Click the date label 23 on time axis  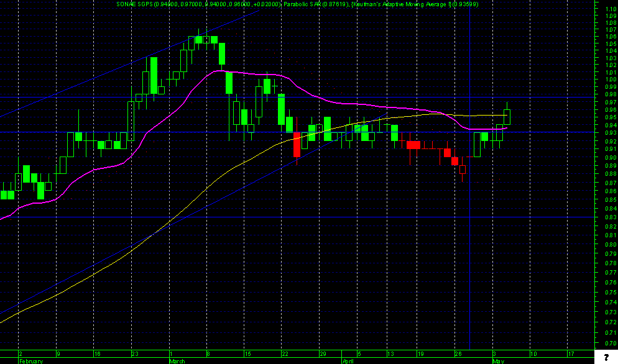[x=135, y=354]
